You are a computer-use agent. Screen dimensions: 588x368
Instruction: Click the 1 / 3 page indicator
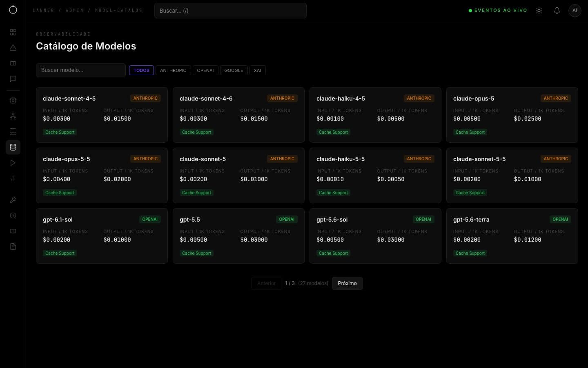290,283
